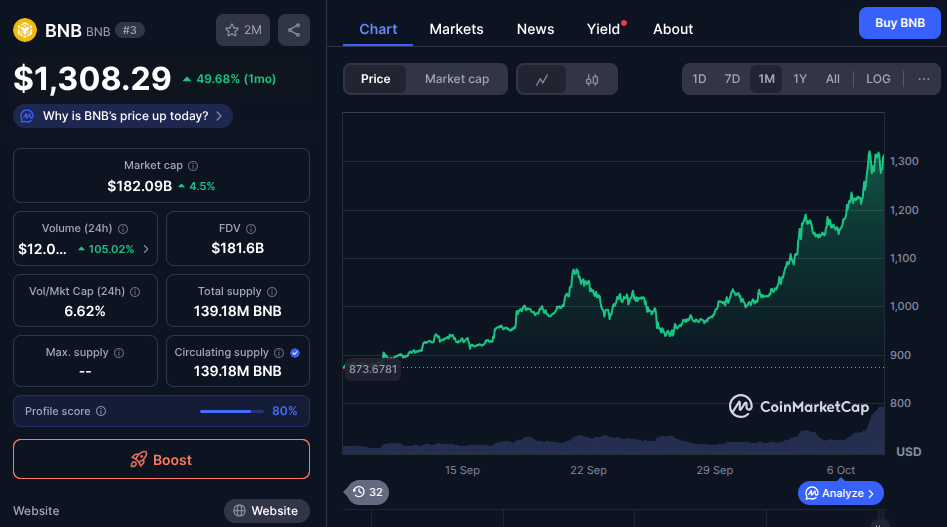Click the 49.68% (1mo) change text
This screenshot has height=527, width=947.
coord(236,79)
